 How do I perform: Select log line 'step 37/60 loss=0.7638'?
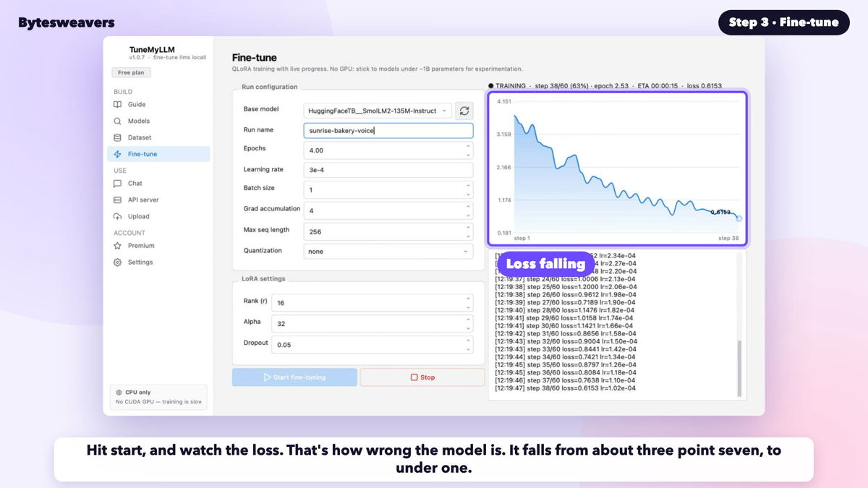tap(565, 380)
